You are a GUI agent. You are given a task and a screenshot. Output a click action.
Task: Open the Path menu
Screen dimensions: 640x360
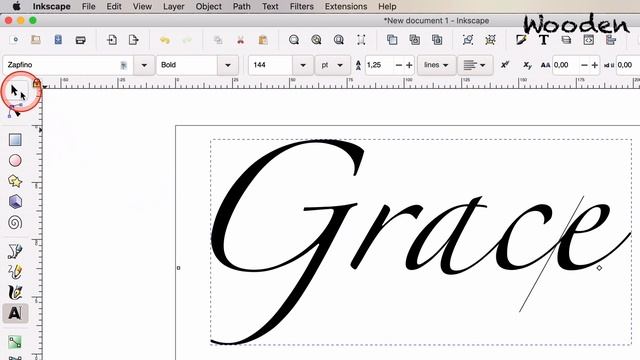242,7
